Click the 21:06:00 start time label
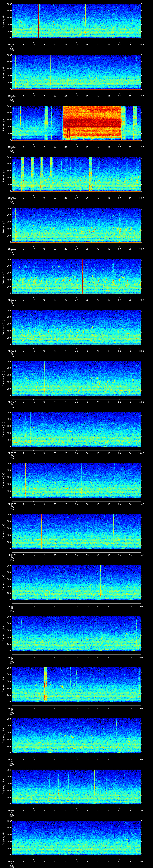The image size is (153, 868). click(12, 300)
